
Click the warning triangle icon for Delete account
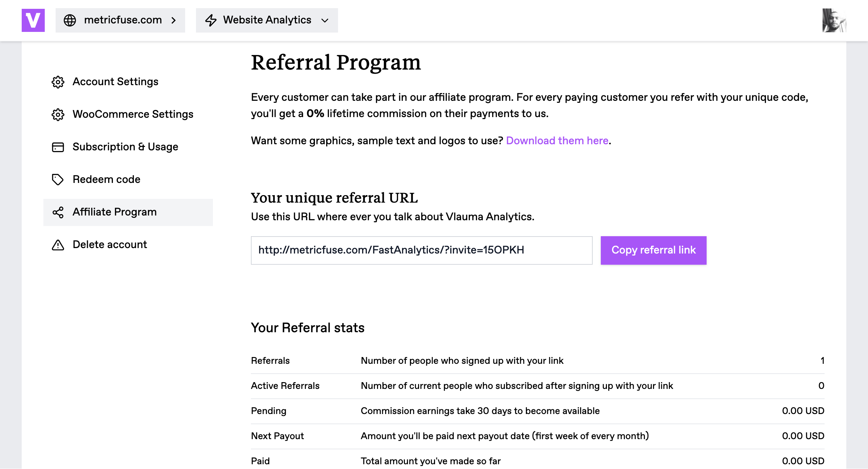(58, 245)
